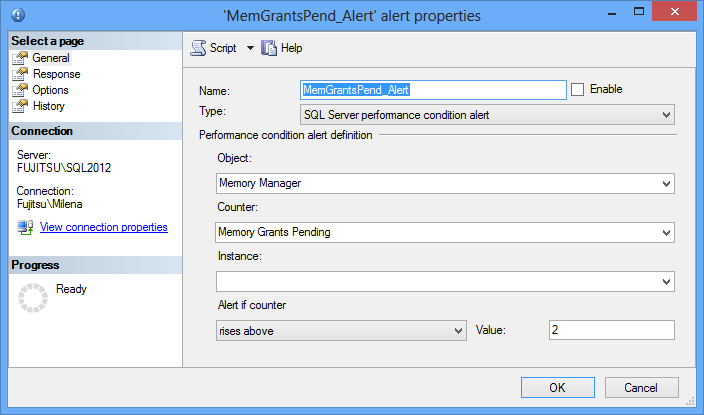
Task: Click the connection properties icon
Action: coord(25,227)
